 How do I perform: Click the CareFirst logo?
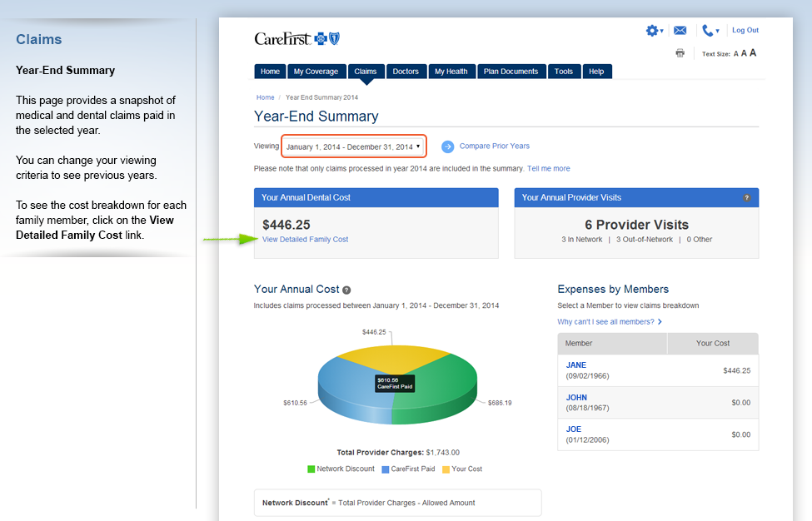[x=296, y=39]
